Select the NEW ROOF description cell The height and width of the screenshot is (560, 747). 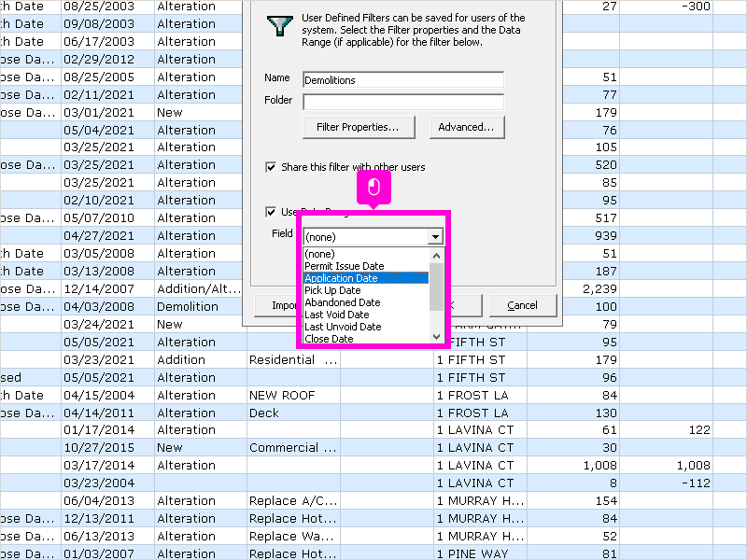293,395
